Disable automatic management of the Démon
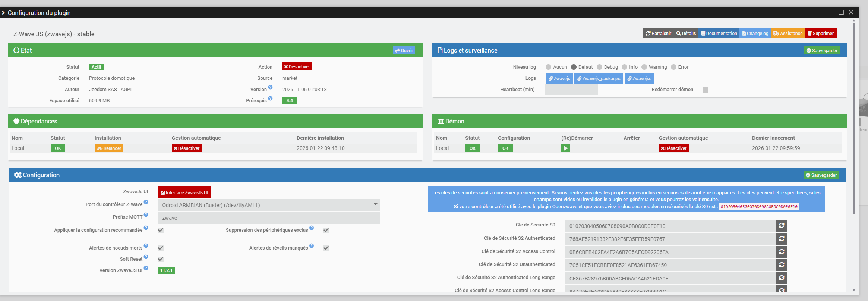The width and height of the screenshot is (868, 301). click(x=673, y=148)
